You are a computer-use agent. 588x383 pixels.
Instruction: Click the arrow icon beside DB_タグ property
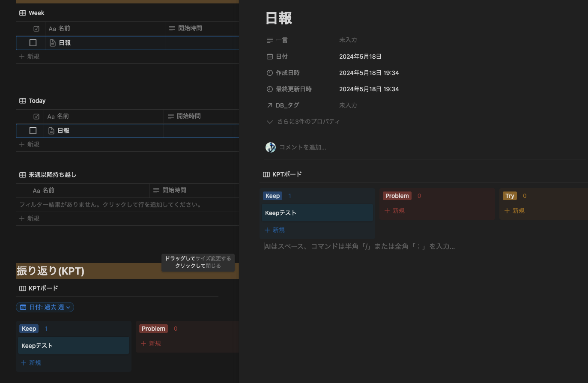[x=269, y=105]
